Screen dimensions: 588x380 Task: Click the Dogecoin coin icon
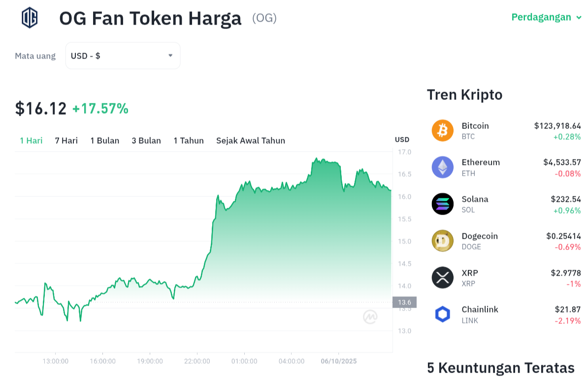pyautogui.click(x=442, y=241)
